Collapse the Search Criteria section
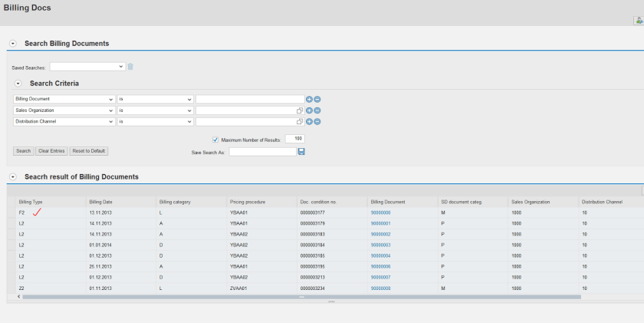644x323 pixels. click(x=18, y=83)
